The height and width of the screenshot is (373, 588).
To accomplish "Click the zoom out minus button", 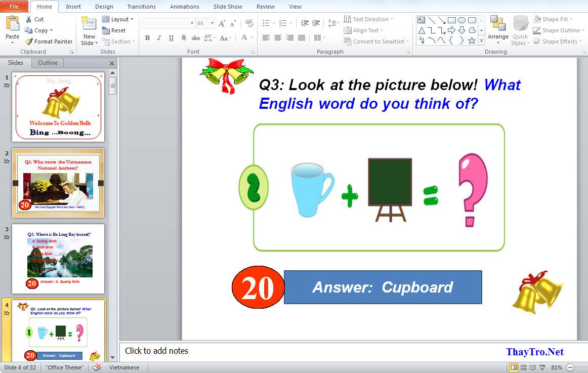I will point(571,367).
